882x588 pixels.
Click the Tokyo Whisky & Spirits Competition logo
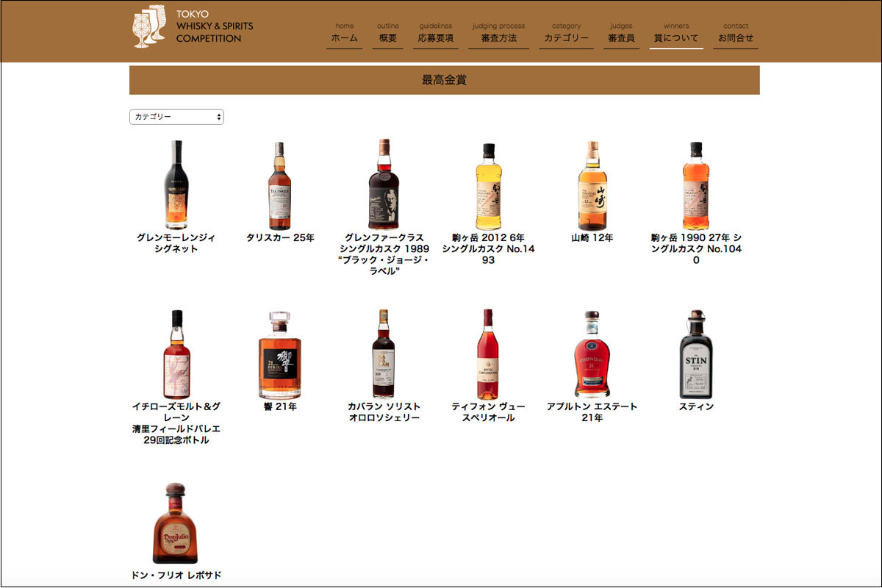tap(193, 27)
